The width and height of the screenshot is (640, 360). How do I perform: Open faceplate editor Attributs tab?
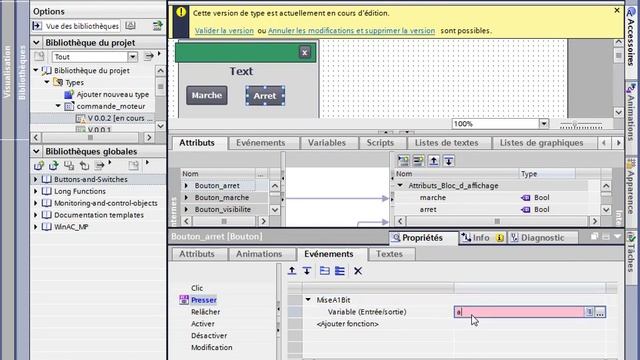point(197,143)
